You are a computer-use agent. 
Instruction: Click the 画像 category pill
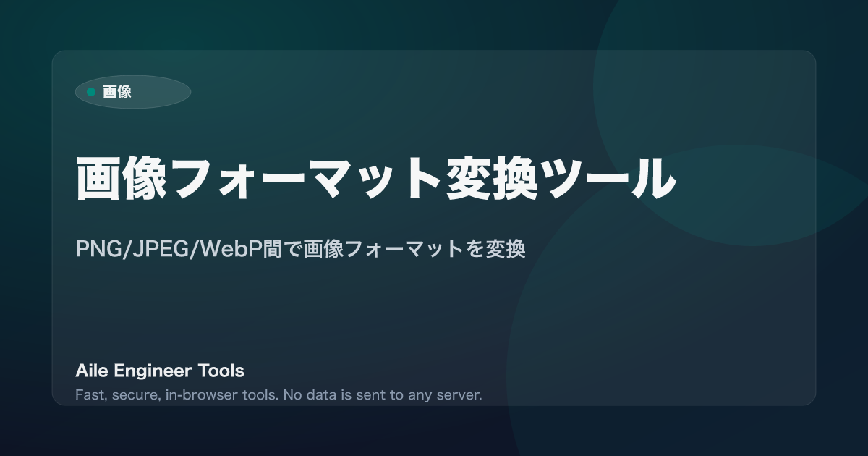[133, 92]
